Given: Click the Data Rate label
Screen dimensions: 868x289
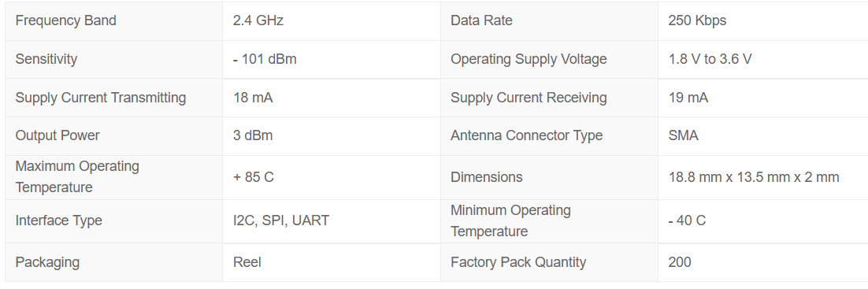Looking at the screenshot, I should (481, 21).
